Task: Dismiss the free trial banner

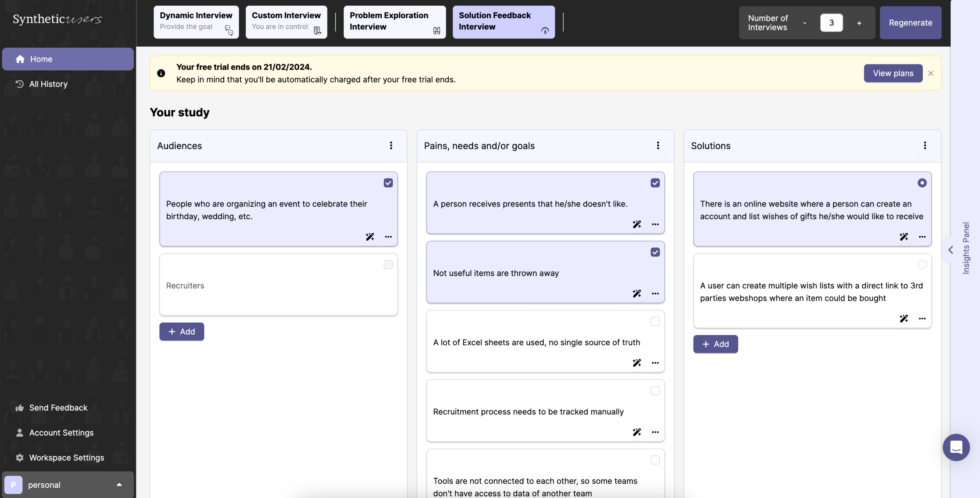Action: [931, 73]
